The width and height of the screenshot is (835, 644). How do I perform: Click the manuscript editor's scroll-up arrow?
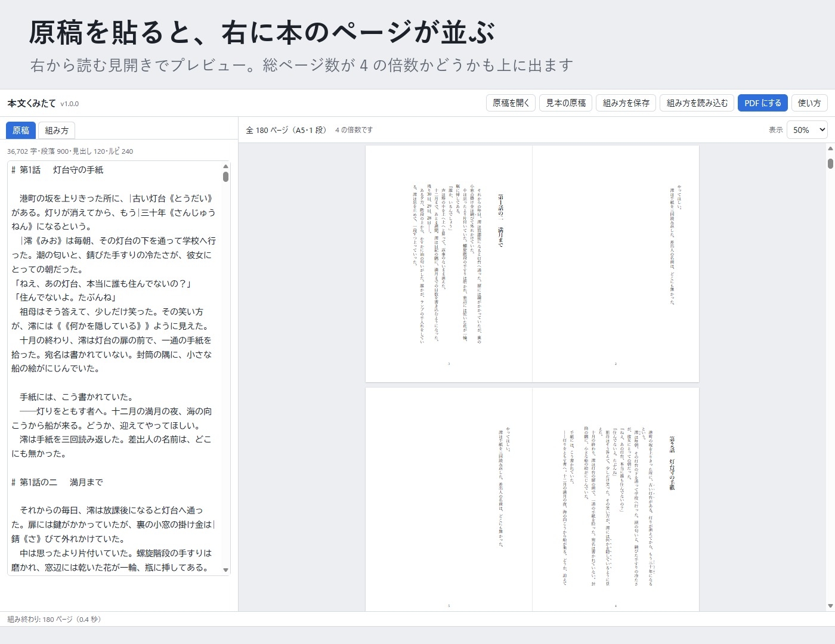coord(225,166)
